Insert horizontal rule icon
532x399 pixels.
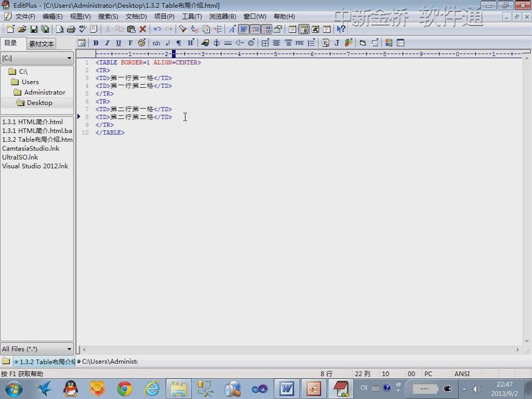pos(228,43)
